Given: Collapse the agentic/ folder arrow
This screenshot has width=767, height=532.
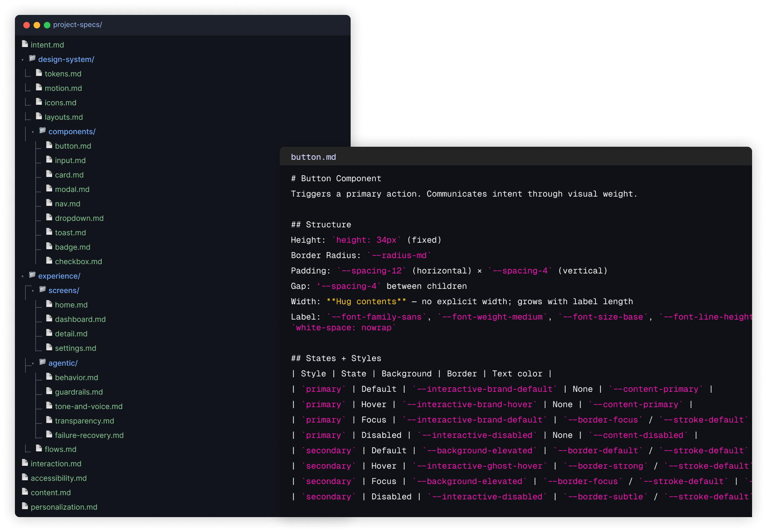Looking at the screenshot, I should click(x=33, y=364).
